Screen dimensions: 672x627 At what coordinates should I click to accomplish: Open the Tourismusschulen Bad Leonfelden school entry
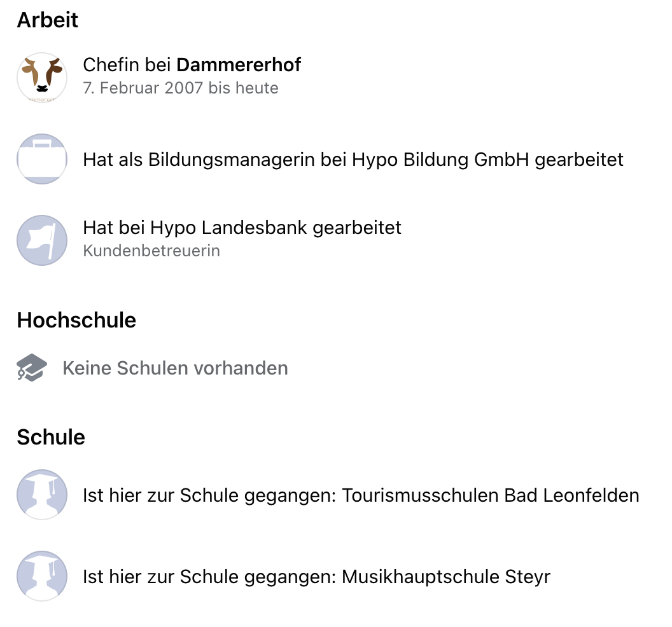click(361, 495)
